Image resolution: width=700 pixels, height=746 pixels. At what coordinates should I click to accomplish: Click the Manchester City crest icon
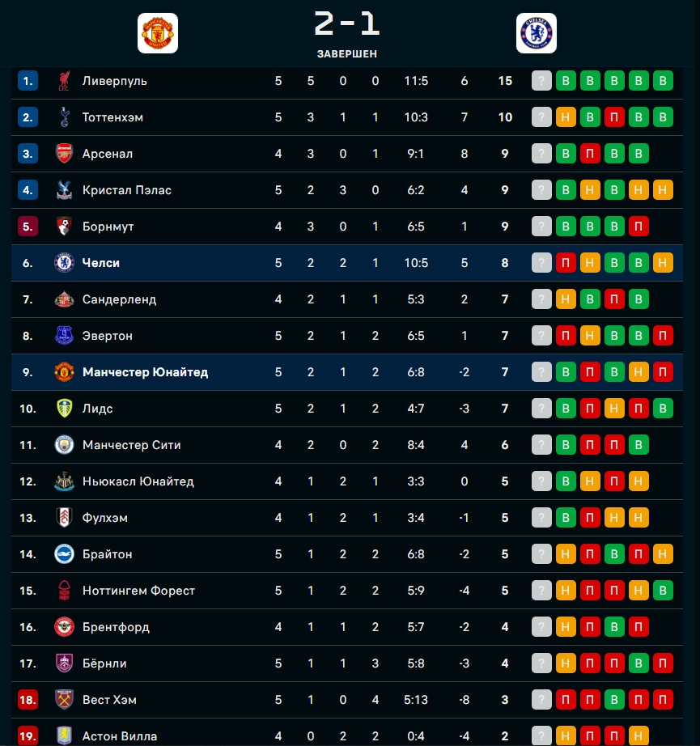pos(64,445)
